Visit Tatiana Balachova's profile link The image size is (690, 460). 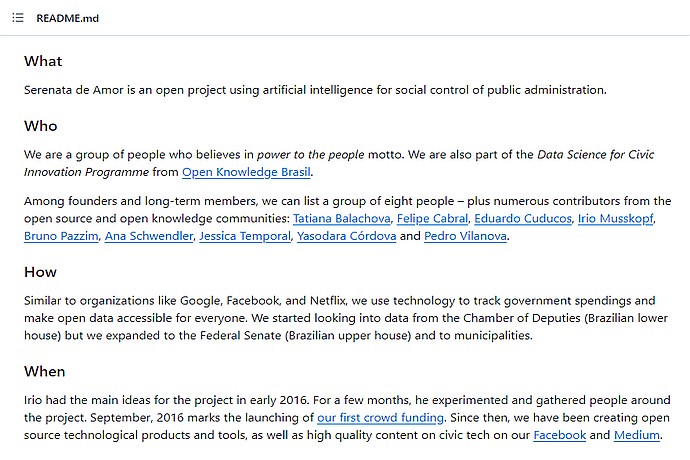click(x=341, y=219)
